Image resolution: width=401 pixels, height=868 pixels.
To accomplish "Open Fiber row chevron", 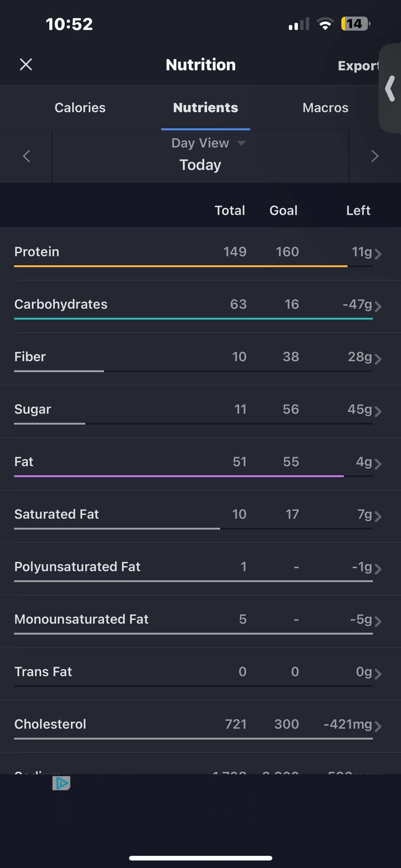I will (378, 359).
